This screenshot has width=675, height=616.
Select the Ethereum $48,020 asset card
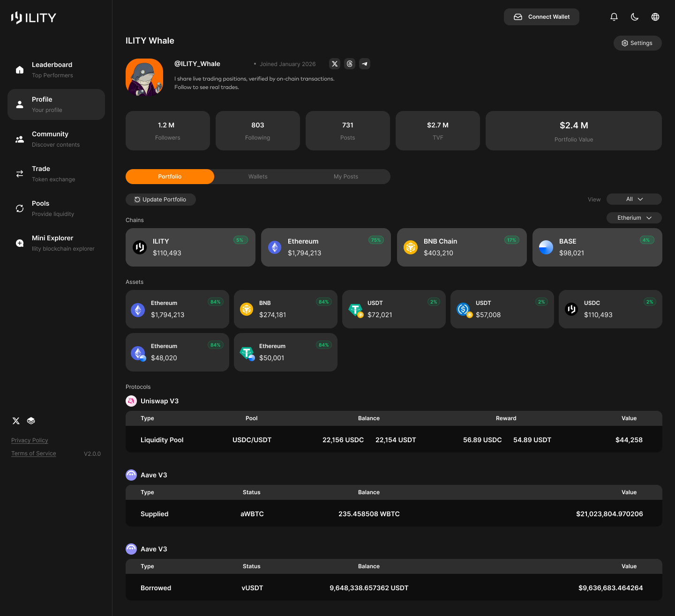click(177, 352)
